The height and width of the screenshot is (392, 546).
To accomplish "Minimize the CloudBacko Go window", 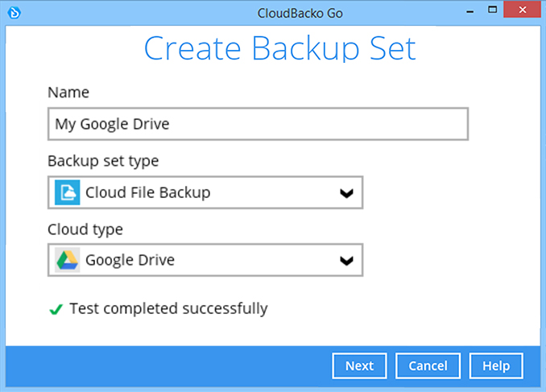I will click(470, 10).
